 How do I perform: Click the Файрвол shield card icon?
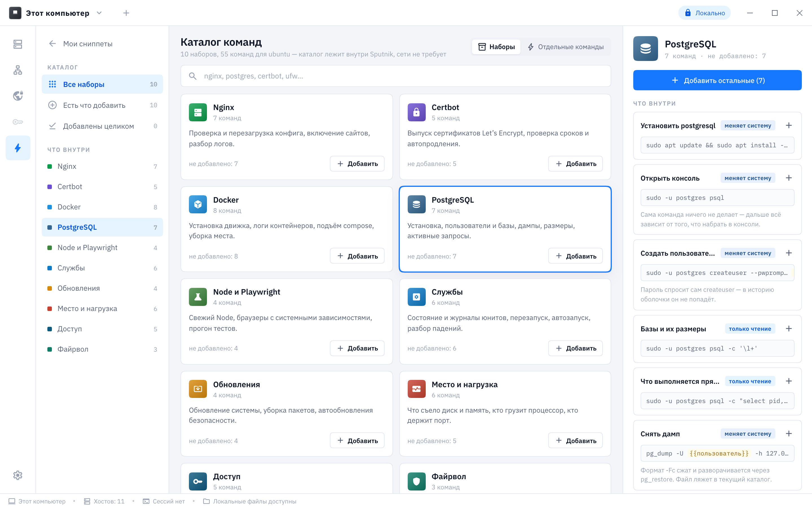(x=416, y=481)
